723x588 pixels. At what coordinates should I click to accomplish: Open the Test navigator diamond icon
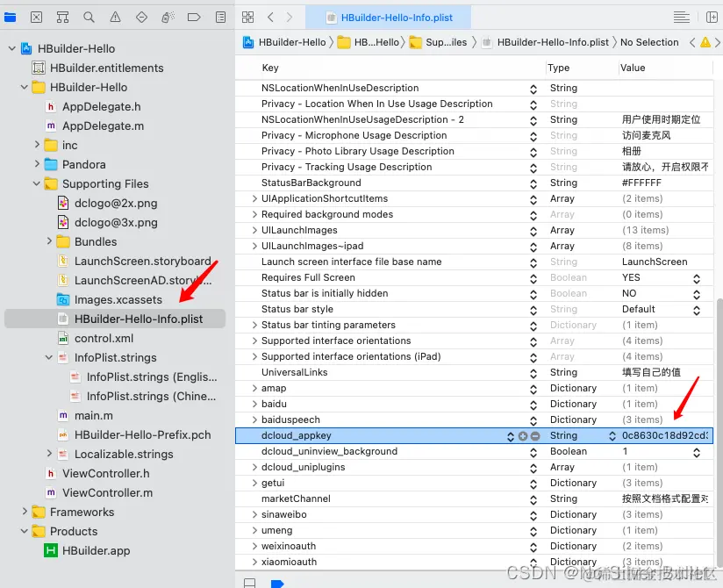(x=141, y=18)
